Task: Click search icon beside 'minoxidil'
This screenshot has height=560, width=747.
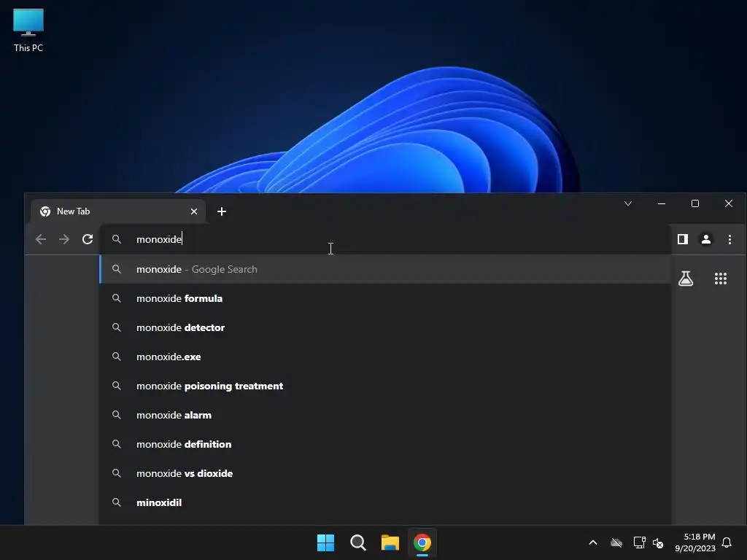Action: click(116, 502)
